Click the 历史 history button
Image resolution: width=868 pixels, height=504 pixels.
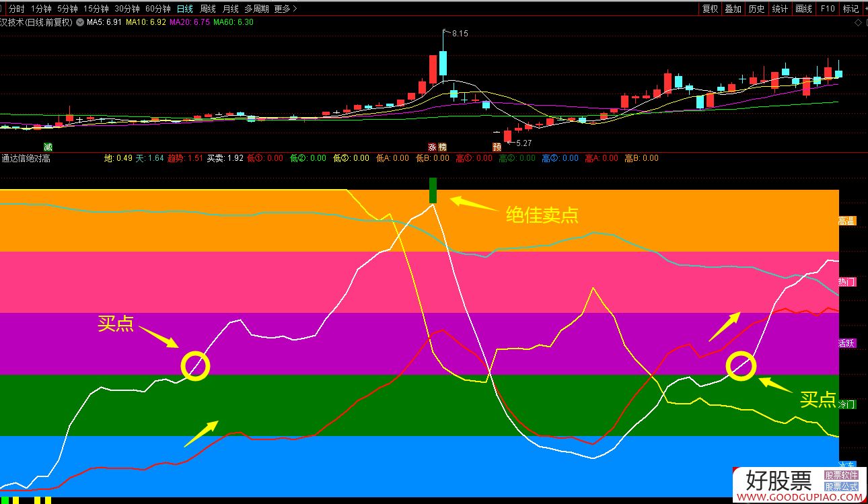757,9
